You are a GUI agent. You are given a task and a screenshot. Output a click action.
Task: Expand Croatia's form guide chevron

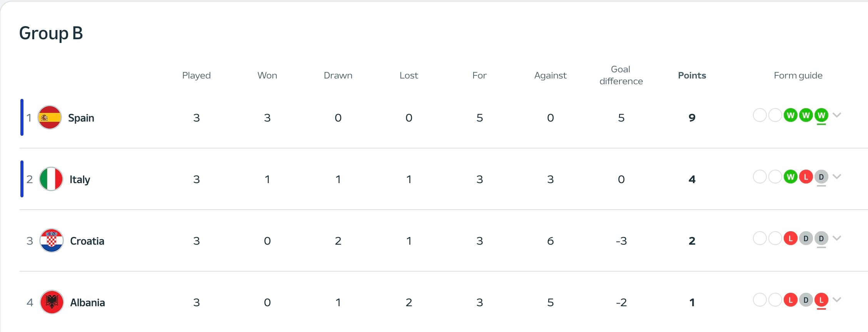tap(837, 238)
